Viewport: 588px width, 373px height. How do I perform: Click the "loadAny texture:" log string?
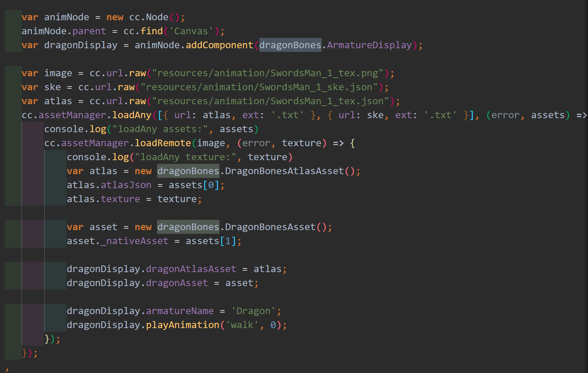click(185, 157)
